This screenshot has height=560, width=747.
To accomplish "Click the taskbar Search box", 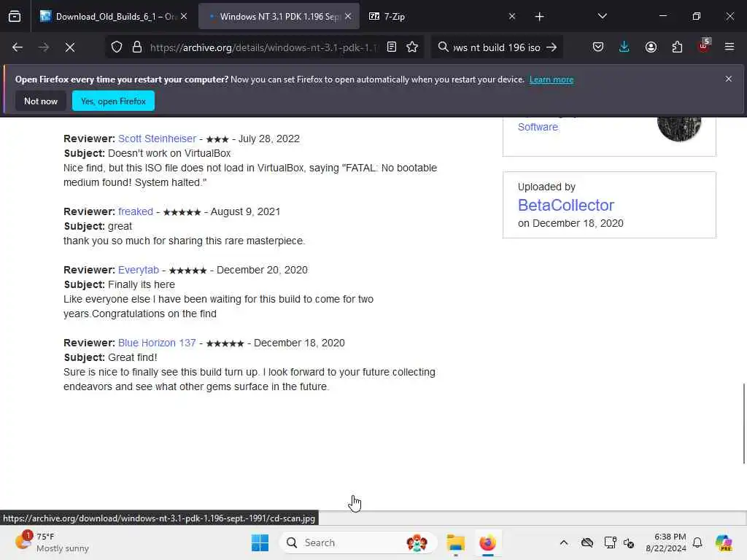I will coord(357,542).
